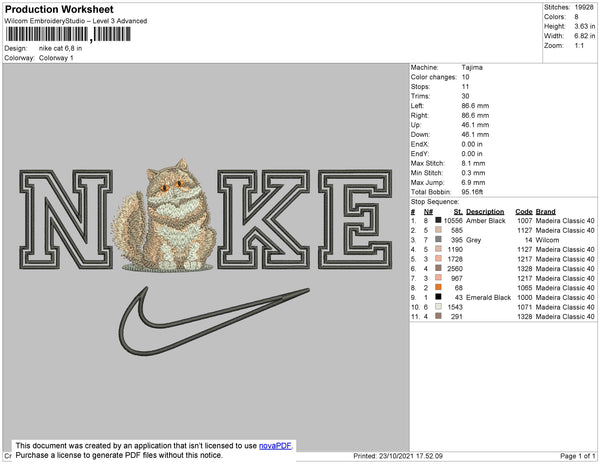Click the "Production Worksheet" title
600x464 pixels.
point(59,10)
